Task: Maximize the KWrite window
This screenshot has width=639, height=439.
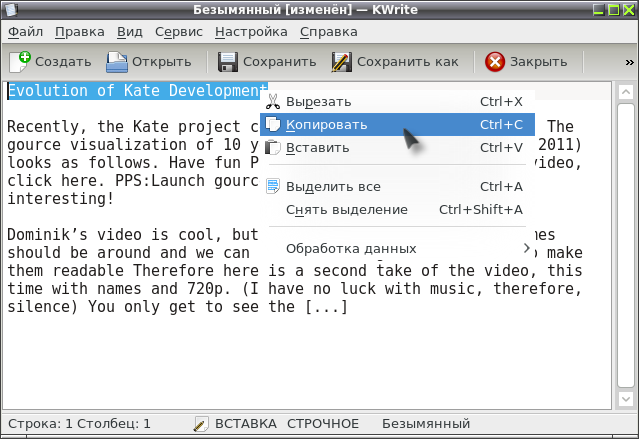Action: click(614, 9)
